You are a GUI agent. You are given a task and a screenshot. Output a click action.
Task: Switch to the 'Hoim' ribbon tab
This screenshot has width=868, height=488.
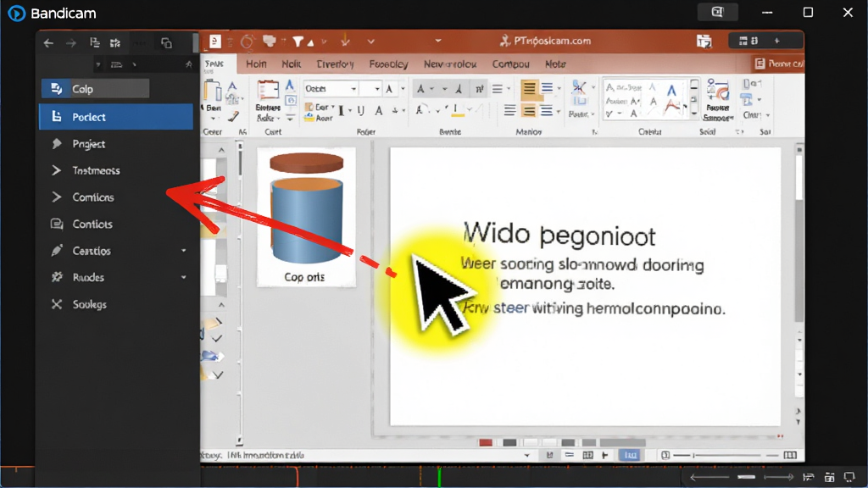(x=256, y=64)
